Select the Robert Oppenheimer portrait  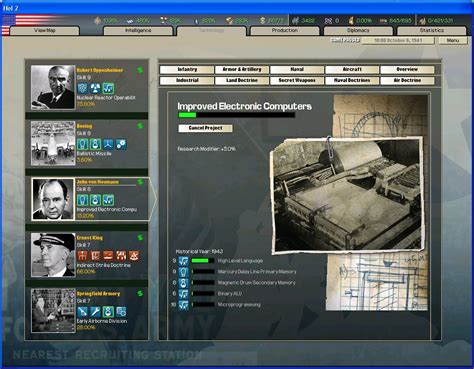pyautogui.click(x=53, y=87)
